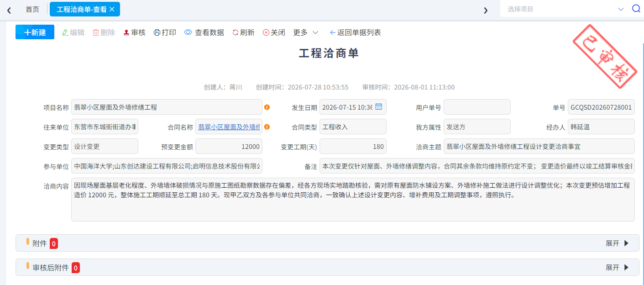Open 查看数据 eye toolbar item
Viewport: 644px width, 285px height.
(x=204, y=32)
